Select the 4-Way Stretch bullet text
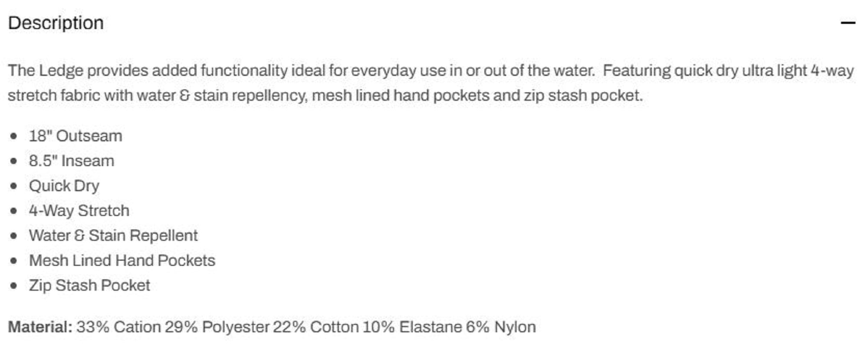This screenshot has width=868, height=353. (x=79, y=211)
